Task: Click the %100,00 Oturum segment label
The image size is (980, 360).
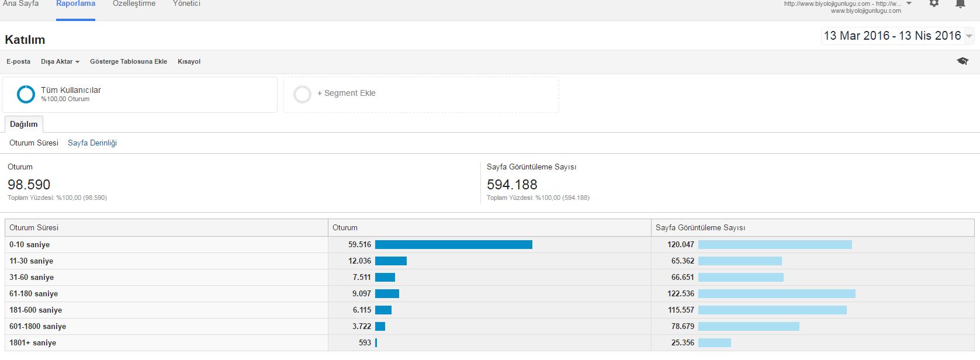Action: pyautogui.click(x=65, y=99)
